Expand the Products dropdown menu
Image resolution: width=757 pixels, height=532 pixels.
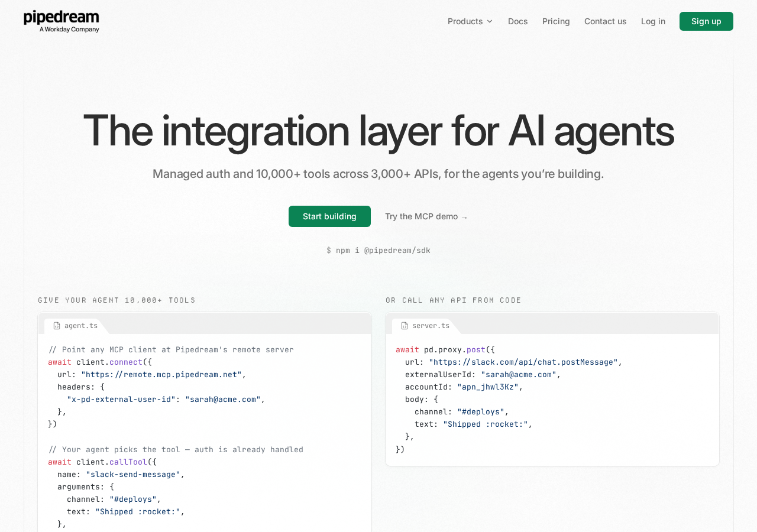point(470,21)
